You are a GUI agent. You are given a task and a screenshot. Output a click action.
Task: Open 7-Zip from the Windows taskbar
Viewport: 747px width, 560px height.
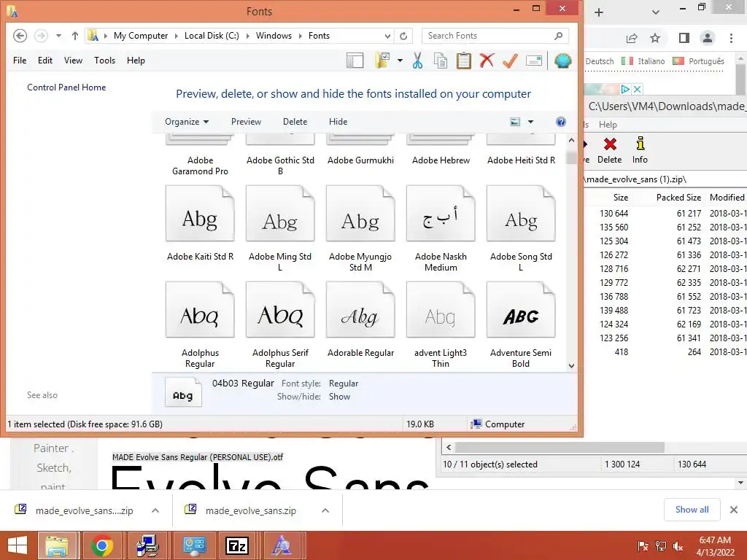coord(237,545)
